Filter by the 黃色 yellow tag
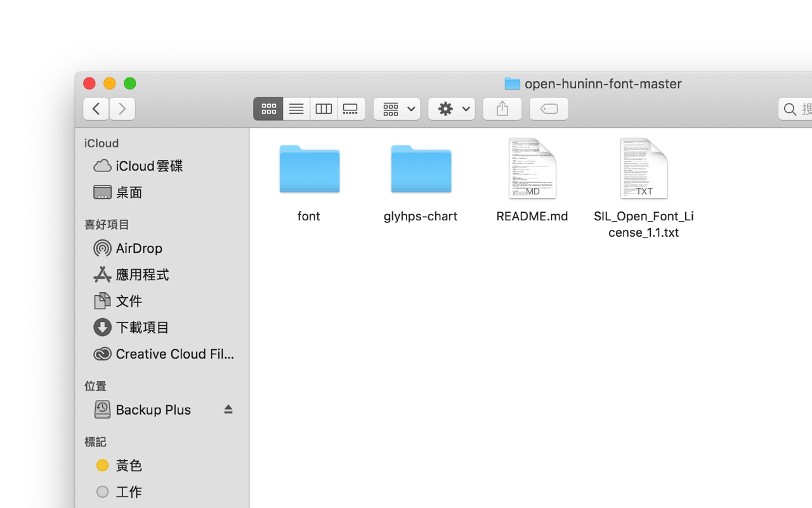Screen dimensions: 812x508 pos(128,465)
